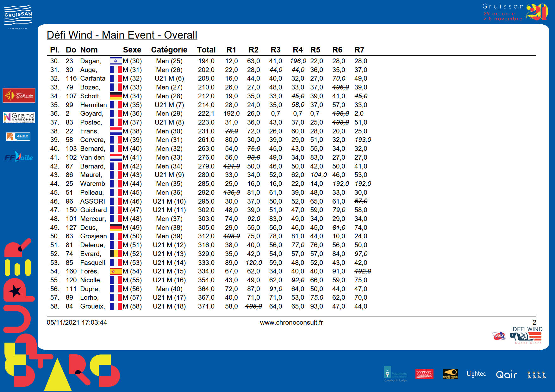Click category Men (40) for Dupre
This screenshot has height=392, width=555.
coord(169,289)
